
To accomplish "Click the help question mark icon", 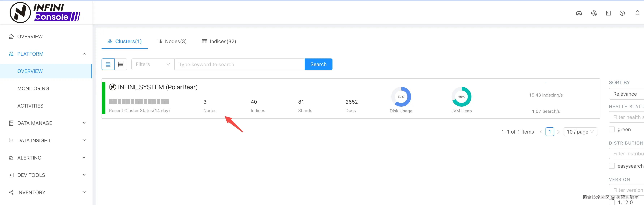I will click(622, 13).
